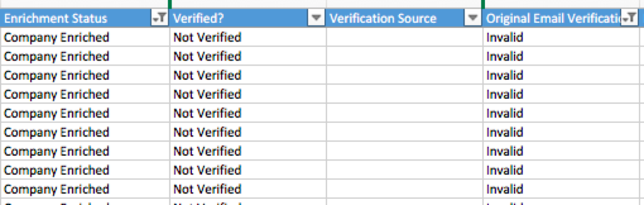Viewport: 644px width, 205px height.
Task: Select the ninth row Company Enriched cell
Action: pyautogui.click(x=85, y=190)
